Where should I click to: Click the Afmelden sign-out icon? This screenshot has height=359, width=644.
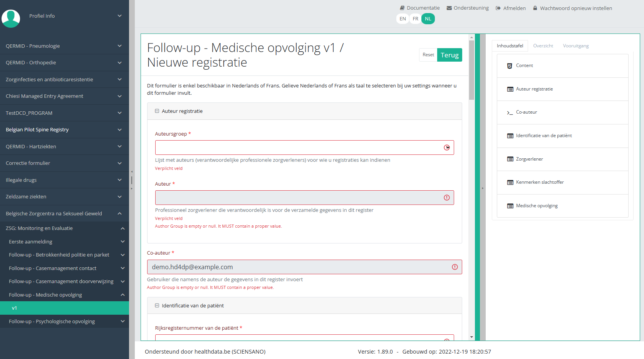click(498, 8)
